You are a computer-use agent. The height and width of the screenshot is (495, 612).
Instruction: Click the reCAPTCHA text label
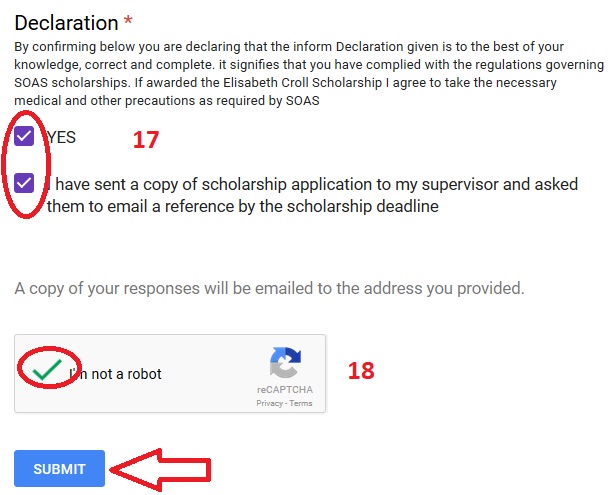(x=285, y=390)
